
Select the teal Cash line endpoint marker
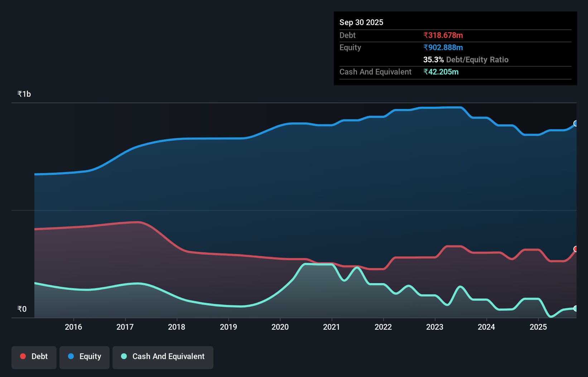click(x=576, y=308)
